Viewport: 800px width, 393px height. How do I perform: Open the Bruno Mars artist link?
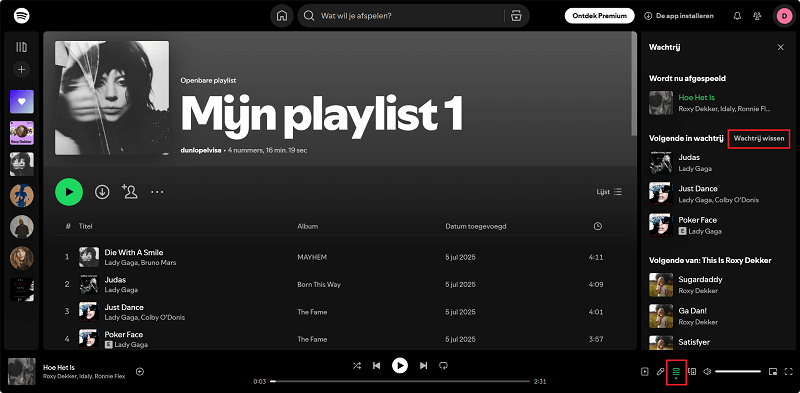click(x=159, y=262)
